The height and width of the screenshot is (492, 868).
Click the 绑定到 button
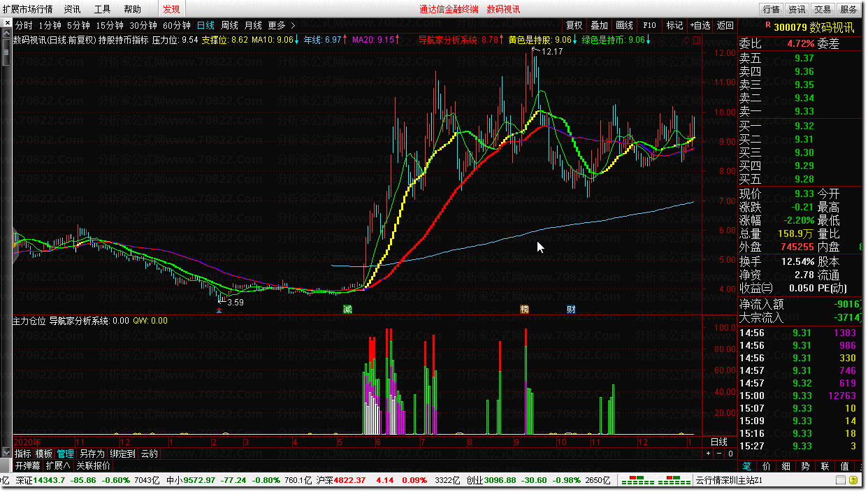[122, 454]
